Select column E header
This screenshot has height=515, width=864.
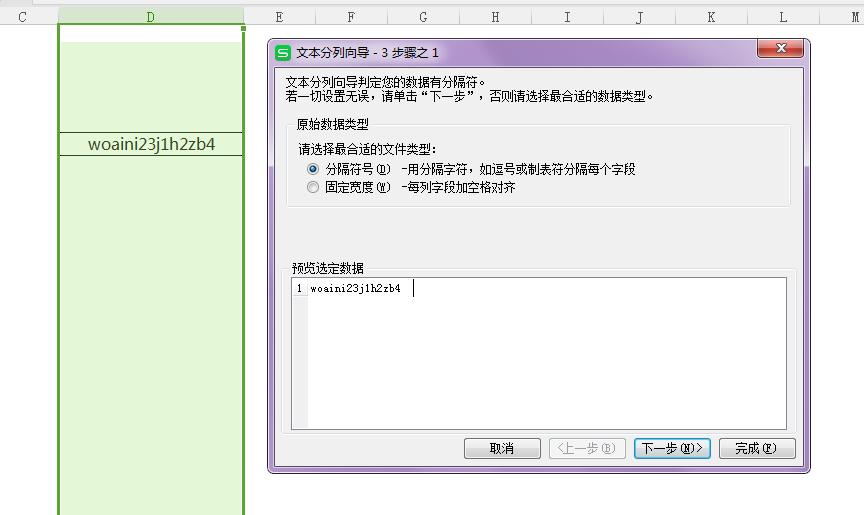tap(279, 17)
